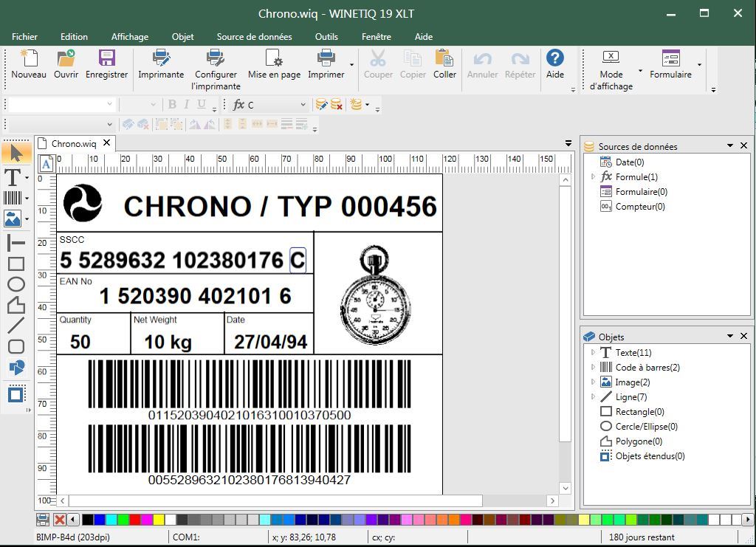Select the image tool in left toolbox
Screen dimensions: 756x547
click(13, 219)
